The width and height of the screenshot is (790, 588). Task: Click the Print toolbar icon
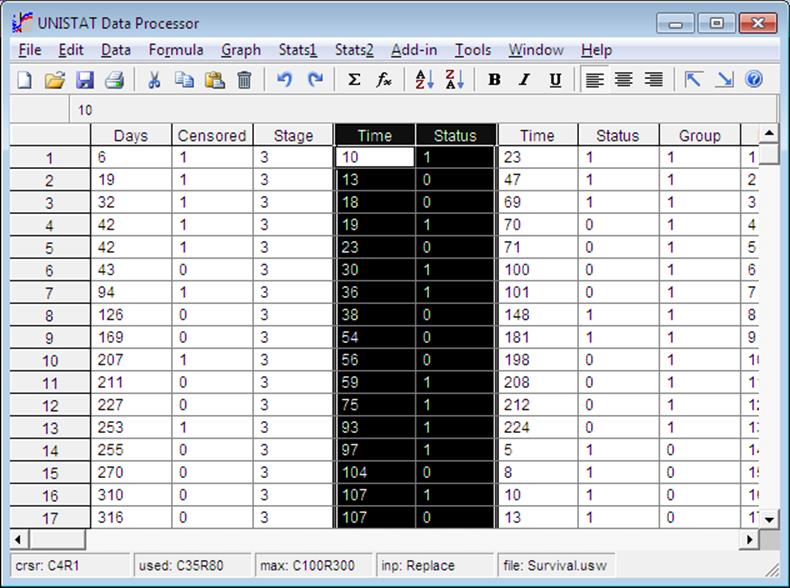click(114, 80)
